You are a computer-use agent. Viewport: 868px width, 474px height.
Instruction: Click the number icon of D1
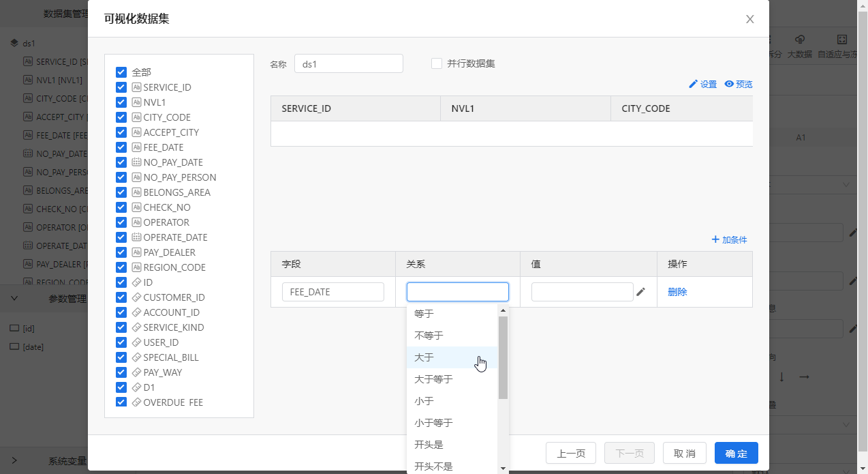coord(136,387)
